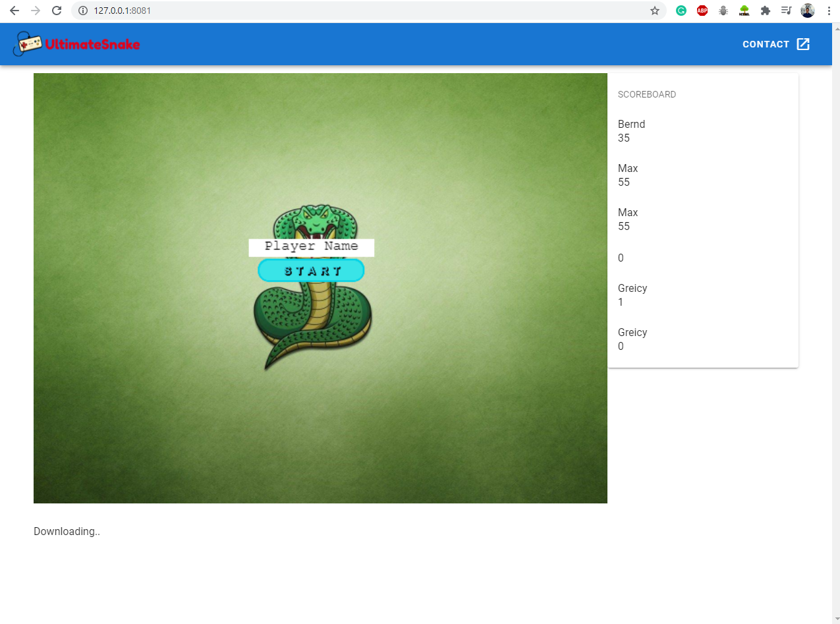
Task: Bookmark the page with the star icon
Action: click(654, 11)
